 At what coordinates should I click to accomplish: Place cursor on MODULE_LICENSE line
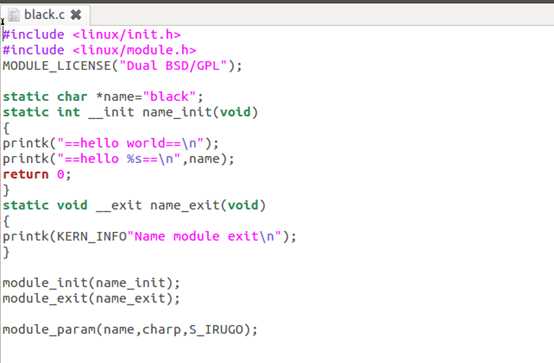click(x=122, y=66)
